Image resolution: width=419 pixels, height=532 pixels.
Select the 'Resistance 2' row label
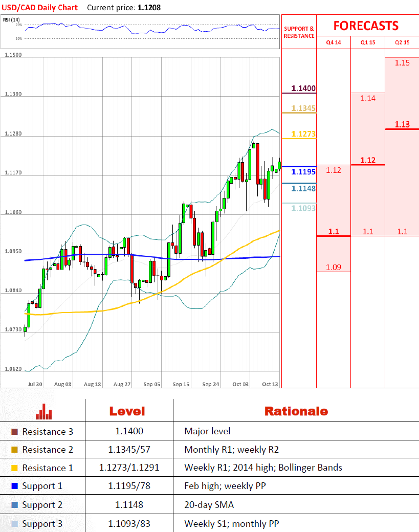(48, 450)
